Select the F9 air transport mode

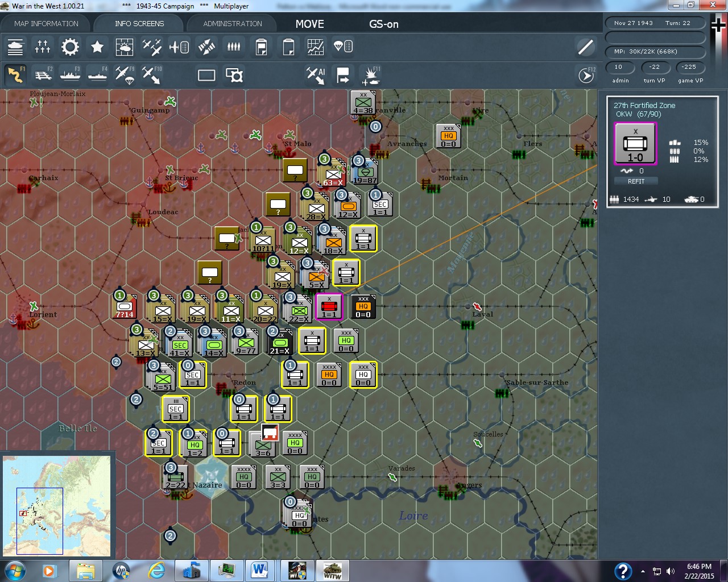pos(125,75)
